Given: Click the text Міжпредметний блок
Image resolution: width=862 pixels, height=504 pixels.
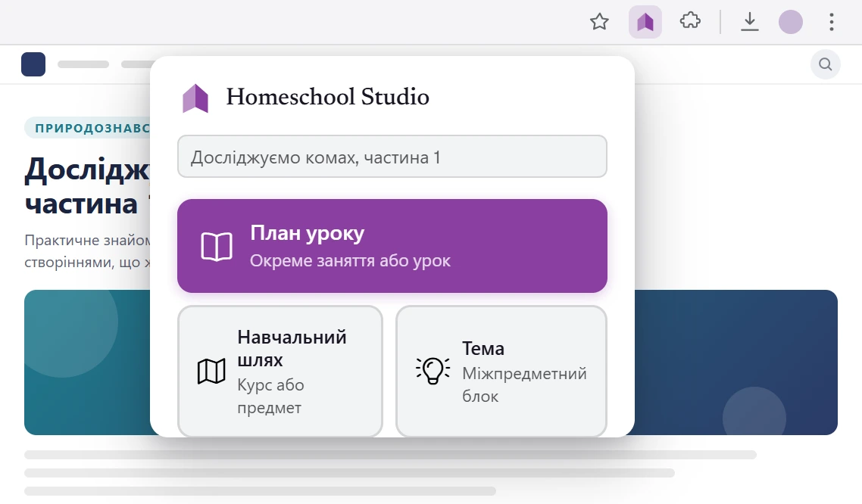Looking at the screenshot, I should pyautogui.click(x=524, y=384).
